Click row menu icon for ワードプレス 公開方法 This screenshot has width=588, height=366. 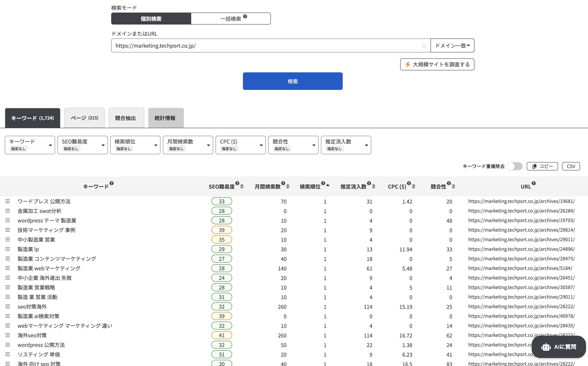[8, 201]
